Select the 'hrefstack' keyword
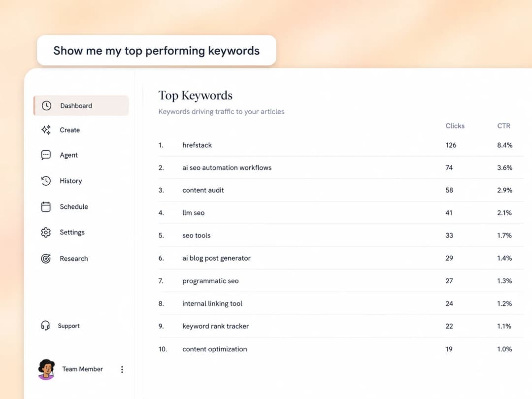The height and width of the screenshot is (399, 532). [x=197, y=145]
